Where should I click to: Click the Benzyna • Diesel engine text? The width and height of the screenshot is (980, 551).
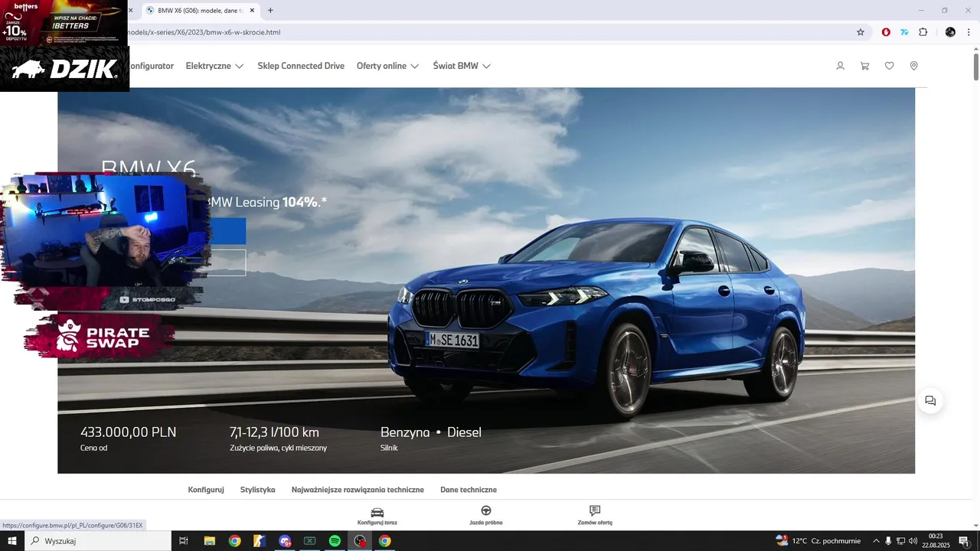click(431, 432)
